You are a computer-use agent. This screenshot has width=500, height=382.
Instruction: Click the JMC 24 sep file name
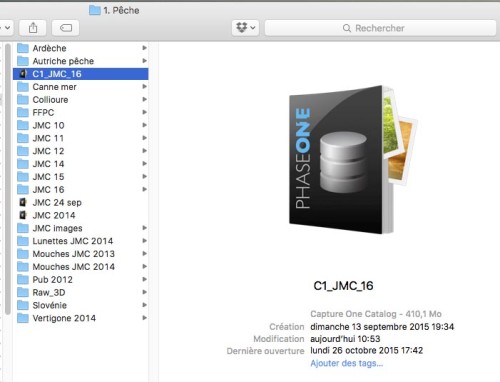coord(57,202)
